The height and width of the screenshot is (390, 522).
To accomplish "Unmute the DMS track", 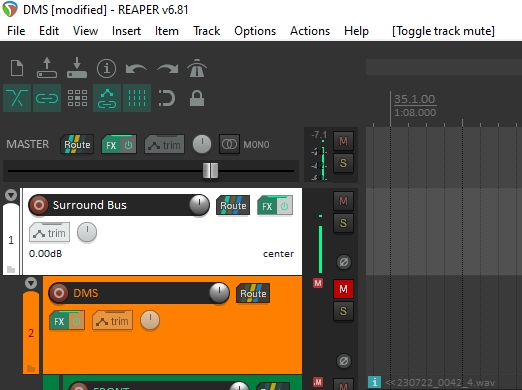I will click(x=343, y=289).
